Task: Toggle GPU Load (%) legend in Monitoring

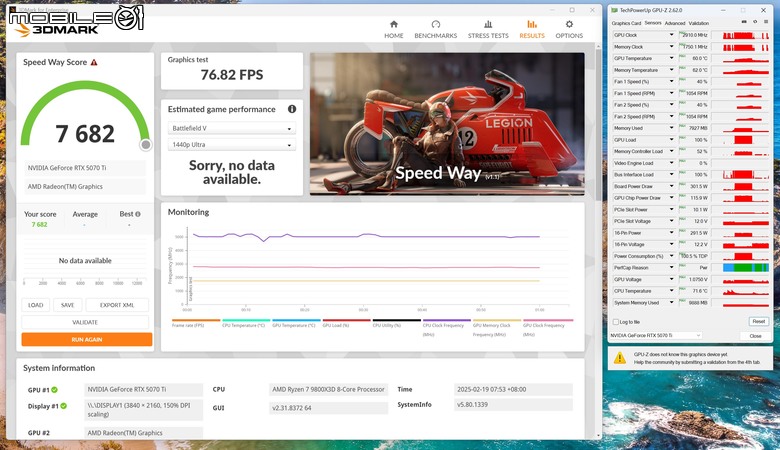Action: tap(346, 323)
